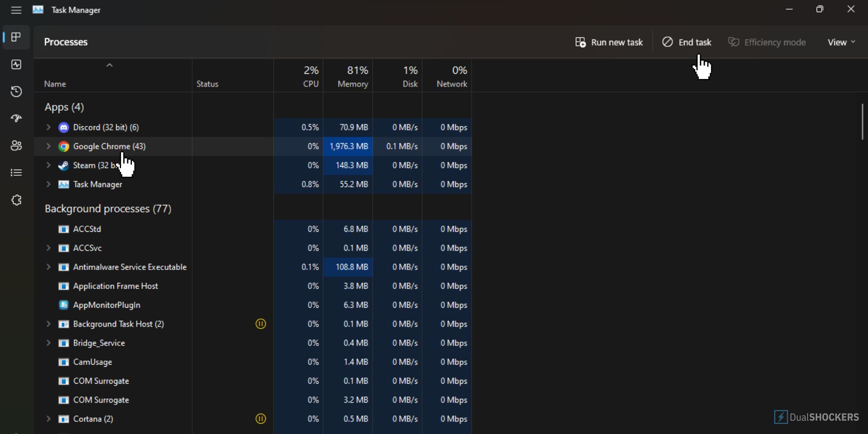Click Task Manager's 55.2 MB memory cell
Image resolution: width=868 pixels, height=434 pixels.
[348, 184]
